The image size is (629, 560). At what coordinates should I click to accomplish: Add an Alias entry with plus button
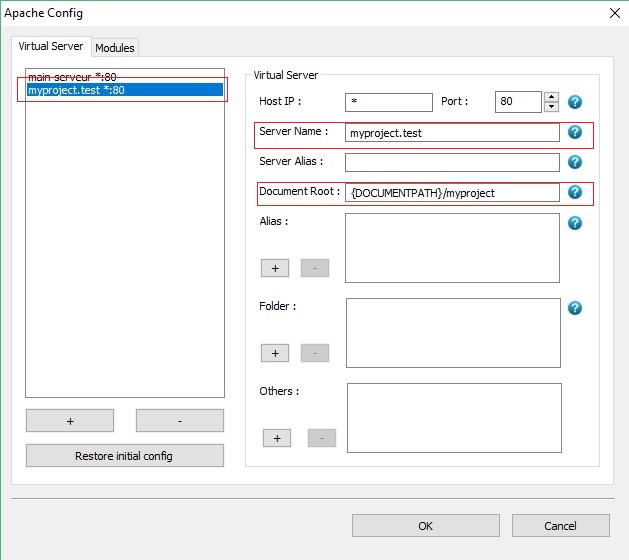[x=275, y=269]
